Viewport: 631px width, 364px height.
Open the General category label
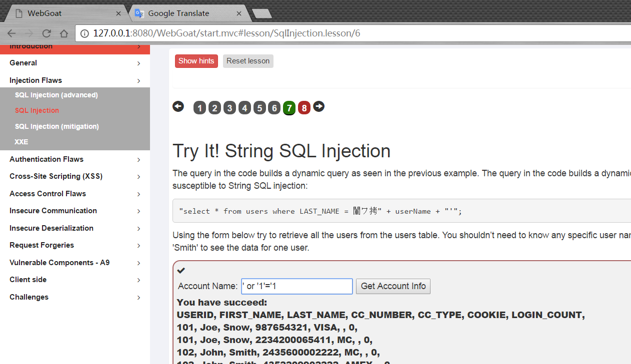23,63
